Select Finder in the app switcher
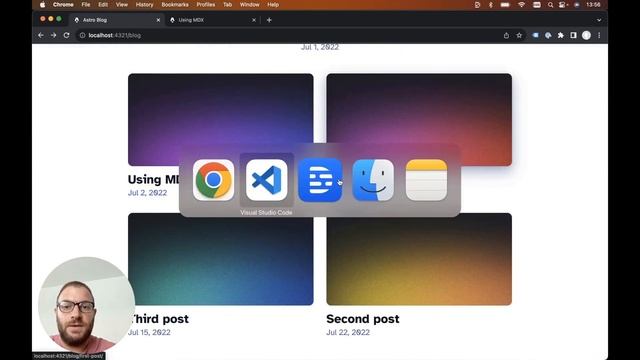This screenshot has width=640, height=360. point(373,180)
